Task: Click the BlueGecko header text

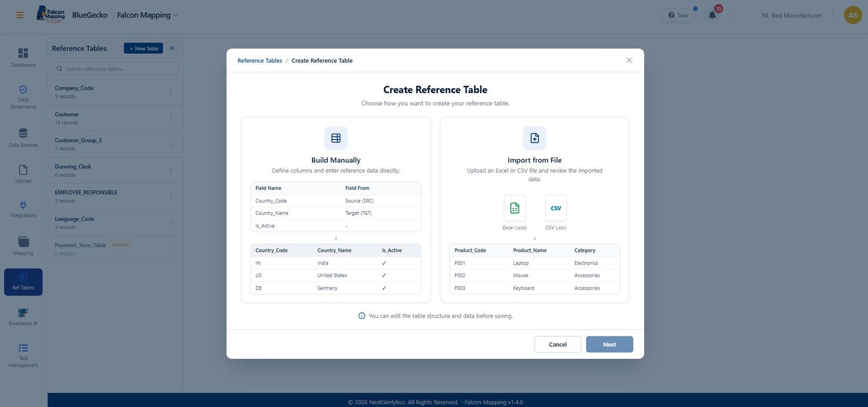Action: [x=90, y=15]
